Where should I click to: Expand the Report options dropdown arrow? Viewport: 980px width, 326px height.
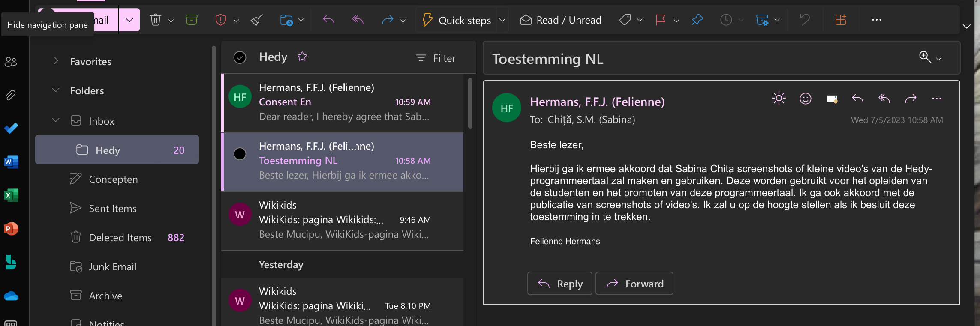pos(236,21)
